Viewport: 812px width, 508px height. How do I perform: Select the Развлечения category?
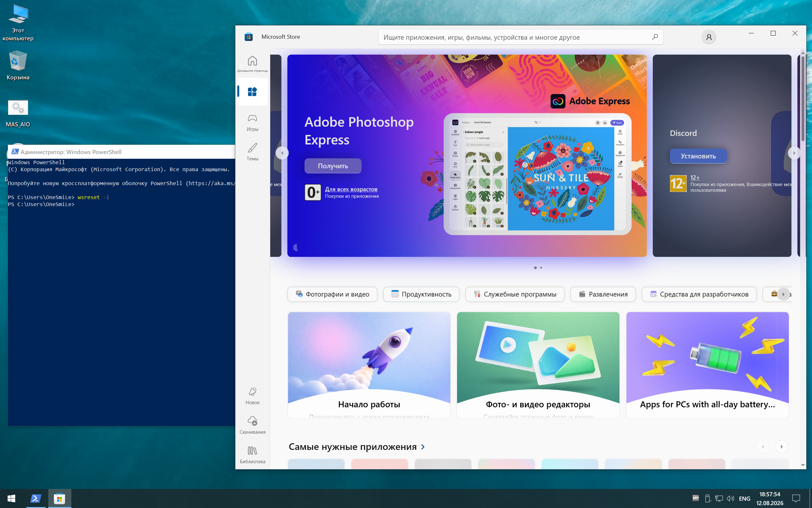coord(603,294)
